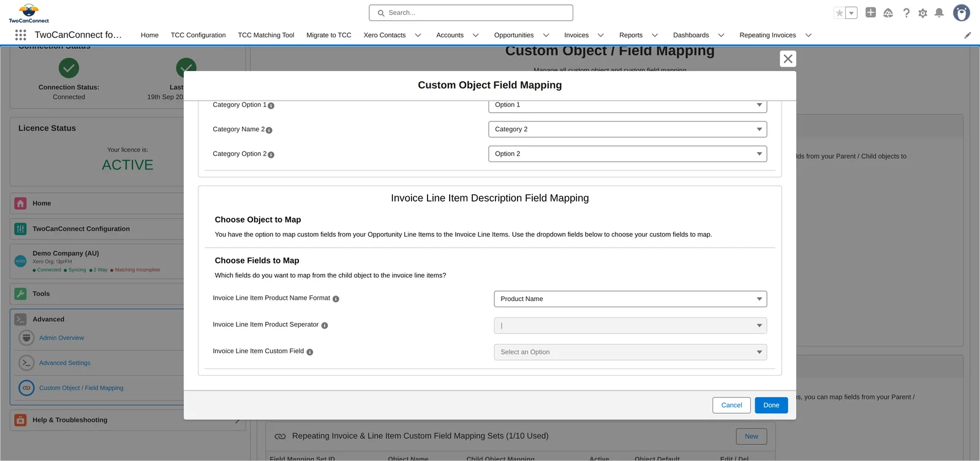980x461 pixels.
Task: Open the Product Name format dropdown
Action: (x=630, y=299)
